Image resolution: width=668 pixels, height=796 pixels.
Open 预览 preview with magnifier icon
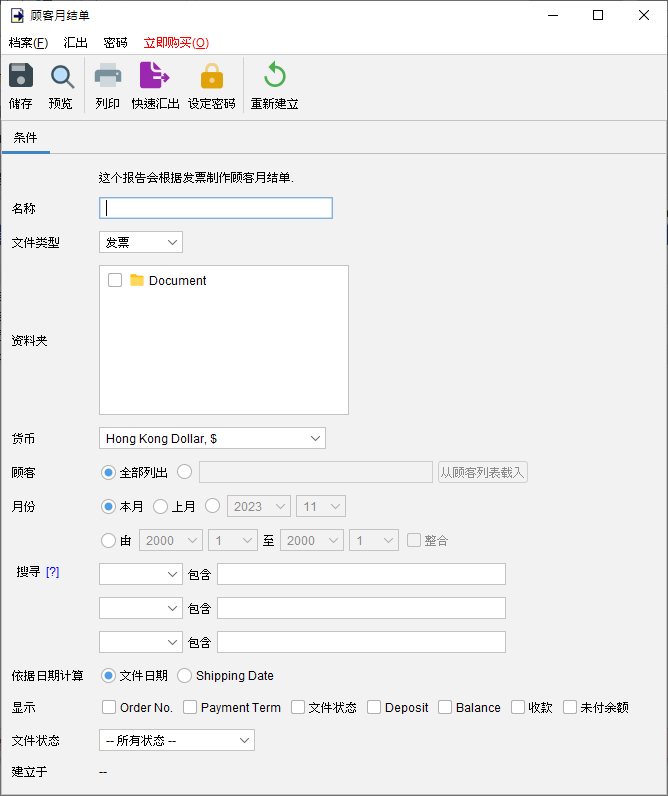[x=62, y=77]
